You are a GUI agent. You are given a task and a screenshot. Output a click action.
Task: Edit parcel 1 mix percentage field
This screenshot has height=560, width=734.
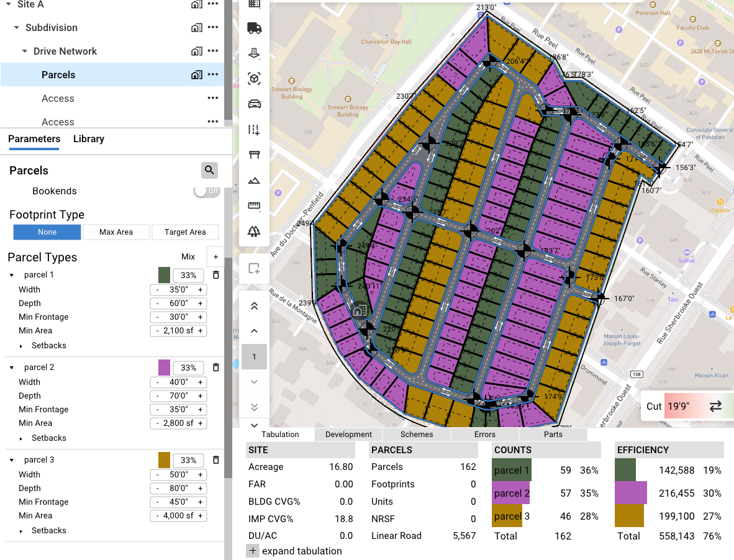click(189, 276)
